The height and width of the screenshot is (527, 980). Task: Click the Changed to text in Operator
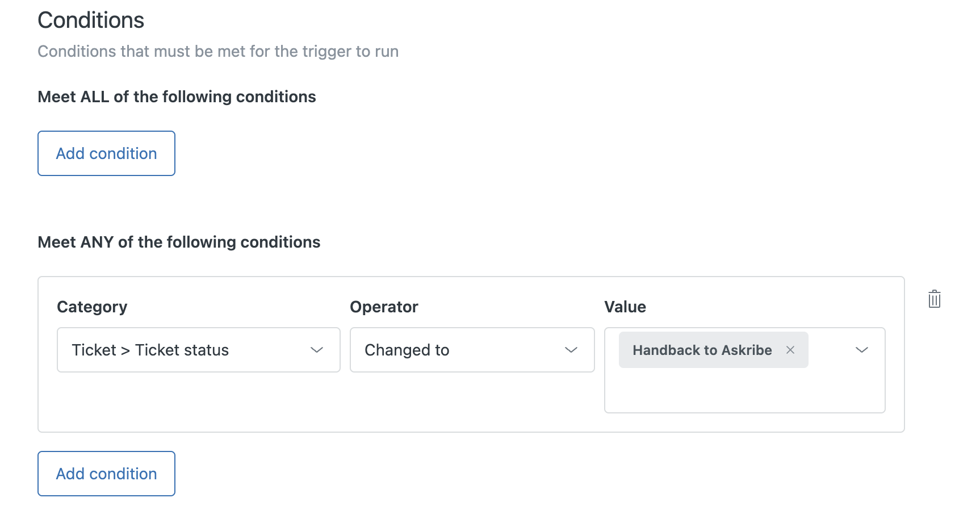(407, 350)
